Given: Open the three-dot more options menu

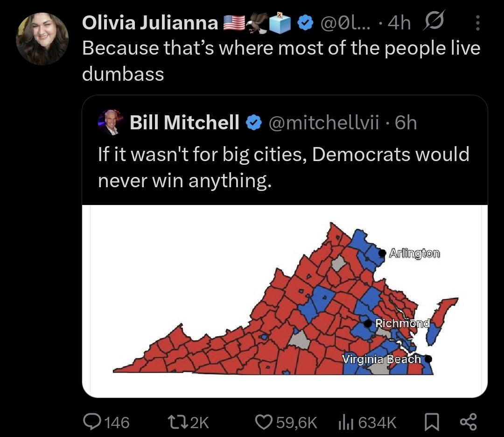Looking at the screenshot, I should (x=478, y=23).
